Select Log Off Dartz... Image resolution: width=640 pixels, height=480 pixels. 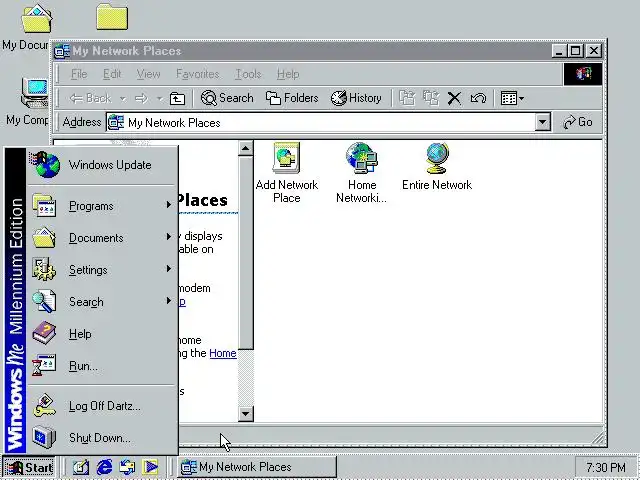click(102, 406)
